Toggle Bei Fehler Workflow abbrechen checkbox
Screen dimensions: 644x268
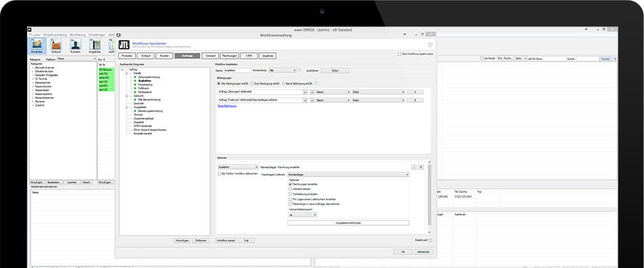coord(220,174)
